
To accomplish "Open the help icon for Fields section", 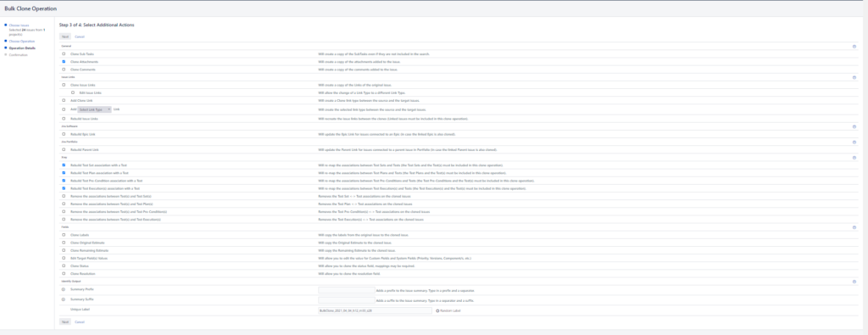I will (854, 227).
